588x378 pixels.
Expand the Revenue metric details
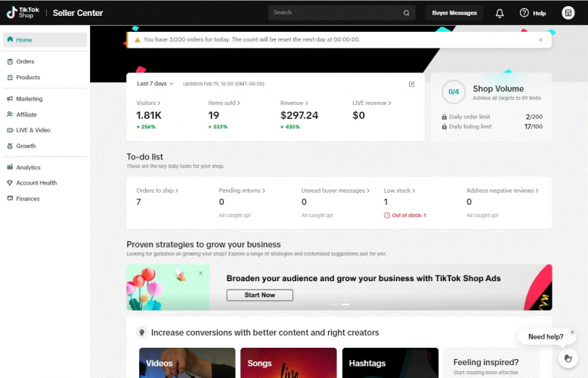pyautogui.click(x=294, y=103)
